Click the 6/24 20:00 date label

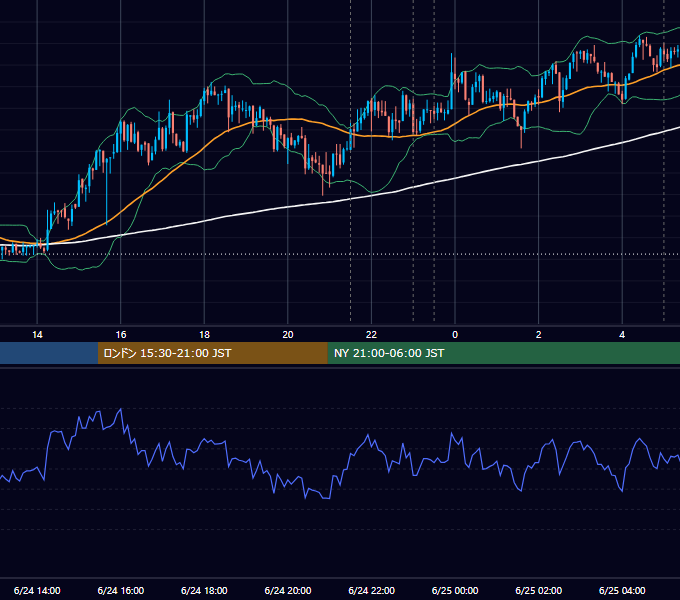[x=288, y=590]
